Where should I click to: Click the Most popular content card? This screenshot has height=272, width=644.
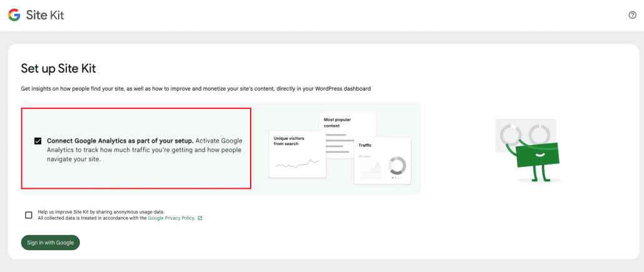[348, 123]
